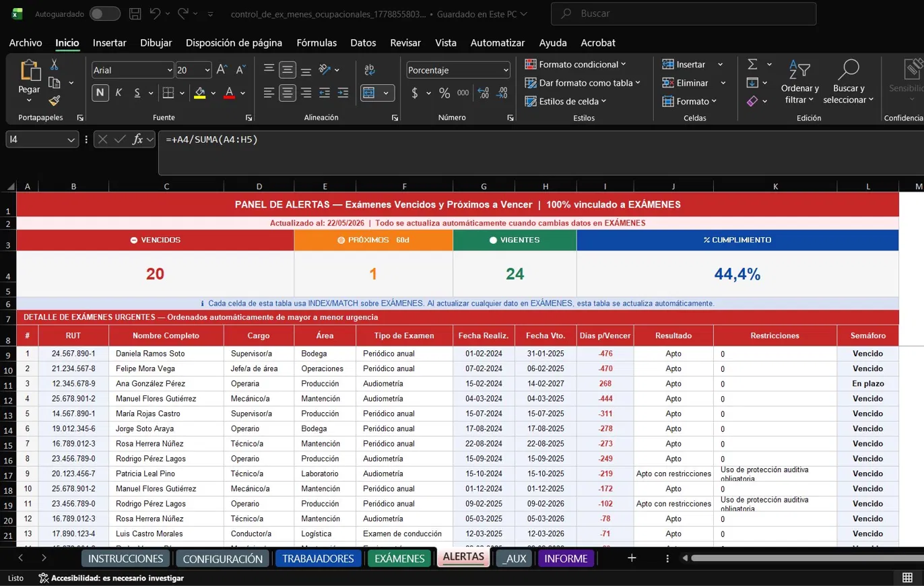Align text to top icon
This screenshot has height=586, width=924.
tap(269, 69)
